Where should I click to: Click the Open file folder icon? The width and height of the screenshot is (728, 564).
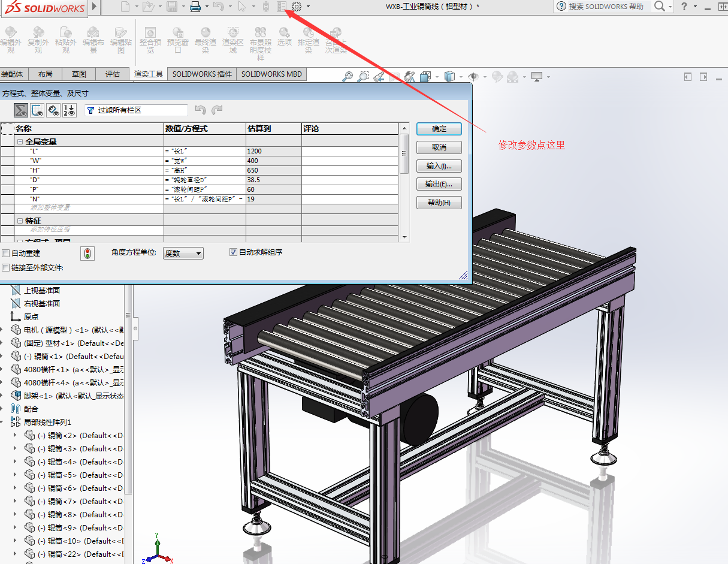(148, 7)
